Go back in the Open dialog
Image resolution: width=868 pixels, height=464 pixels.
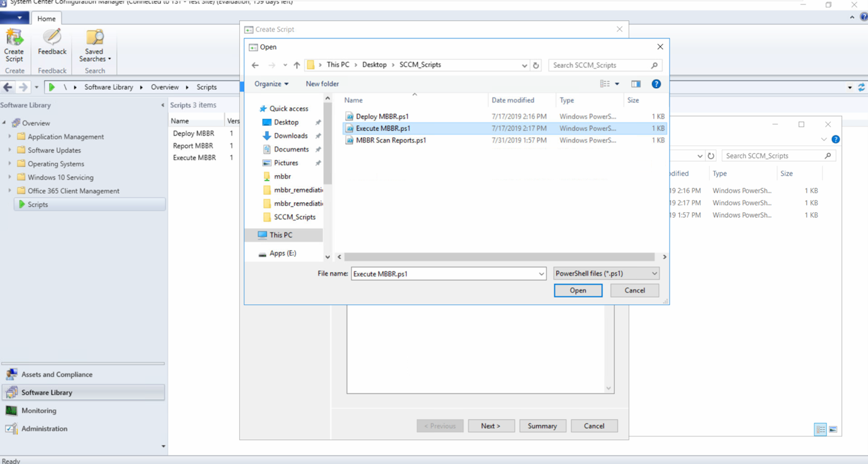click(255, 65)
